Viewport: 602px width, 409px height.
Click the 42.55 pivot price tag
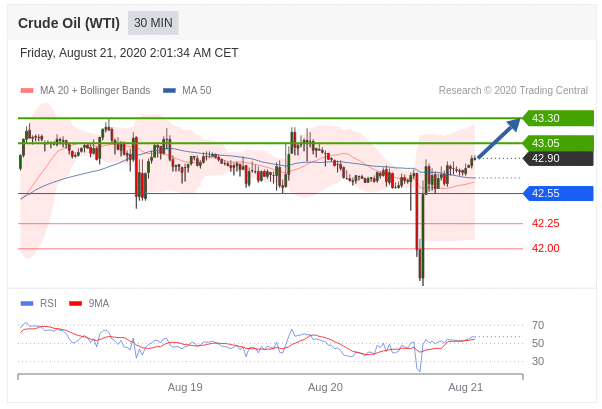click(x=558, y=193)
